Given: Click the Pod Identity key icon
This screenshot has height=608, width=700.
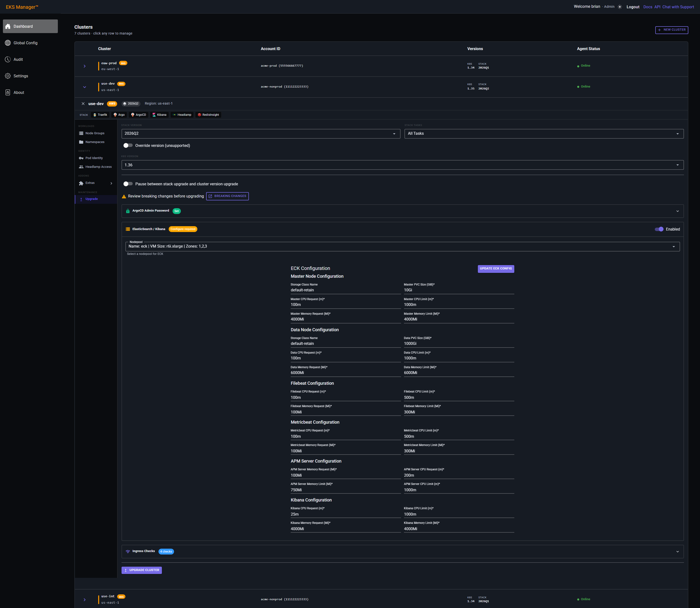Looking at the screenshot, I should point(81,158).
